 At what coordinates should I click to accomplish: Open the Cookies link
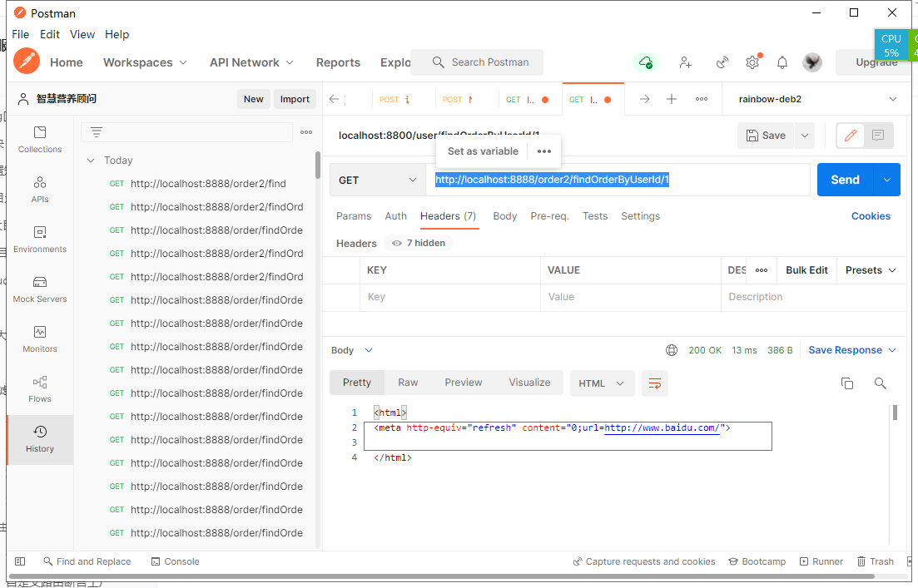click(x=871, y=216)
